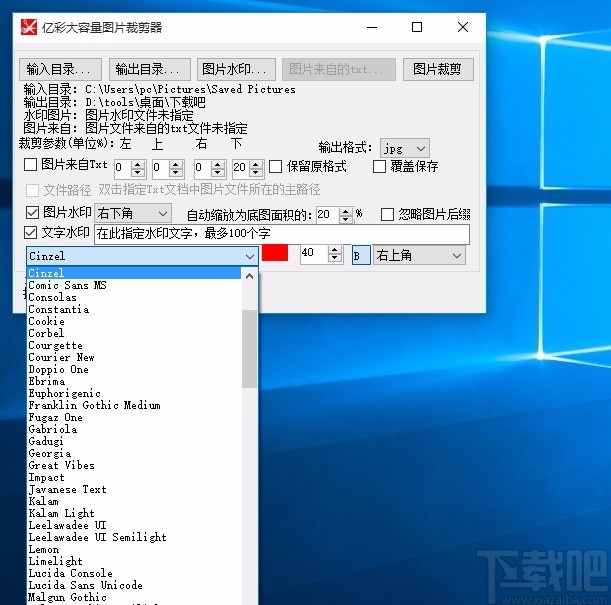Select Cookie font

coord(134,321)
